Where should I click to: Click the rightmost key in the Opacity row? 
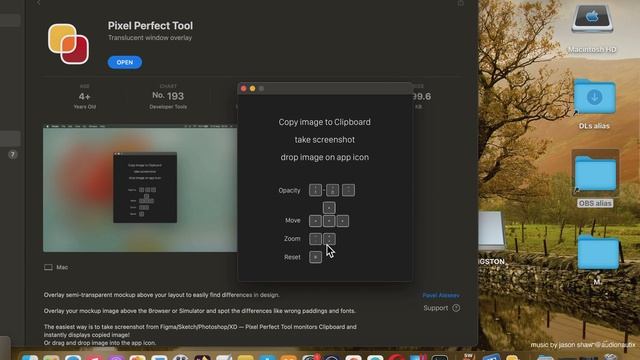pyautogui.click(x=348, y=190)
